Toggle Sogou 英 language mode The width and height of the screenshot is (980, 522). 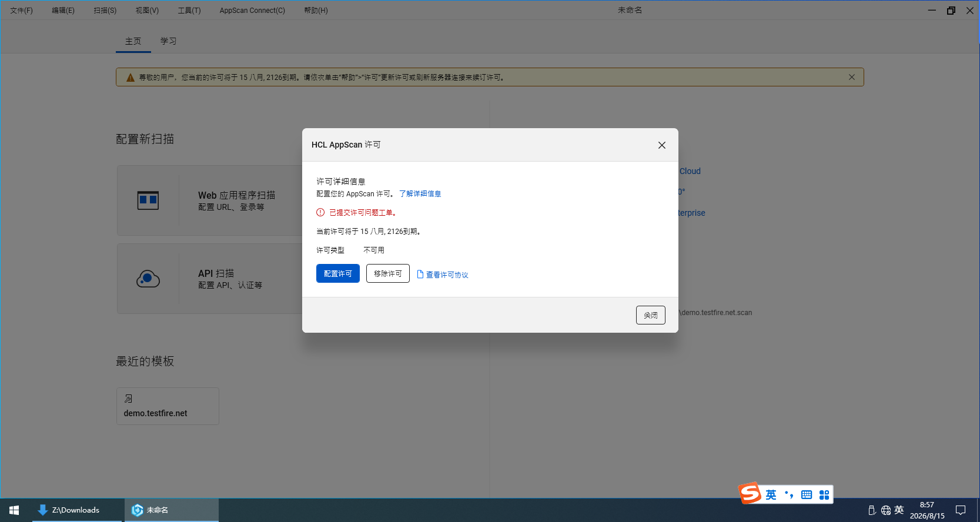[x=771, y=495]
